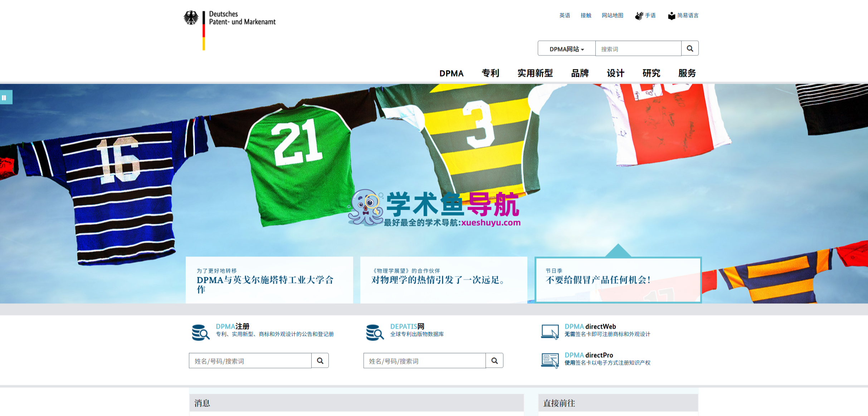This screenshot has height=416, width=868.
Task: Click the DPMA directPro form icon
Action: 550,361
